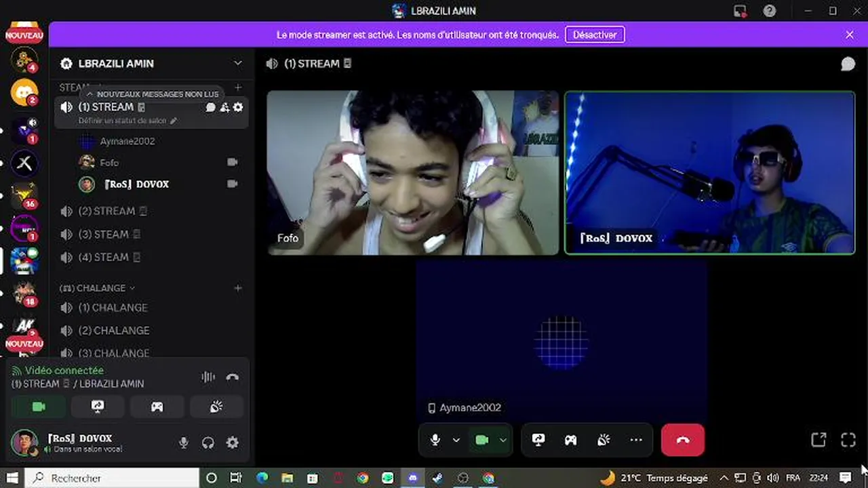This screenshot has width=868, height=488.
Task: Open the Windows notification center
Action: pos(845,478)
